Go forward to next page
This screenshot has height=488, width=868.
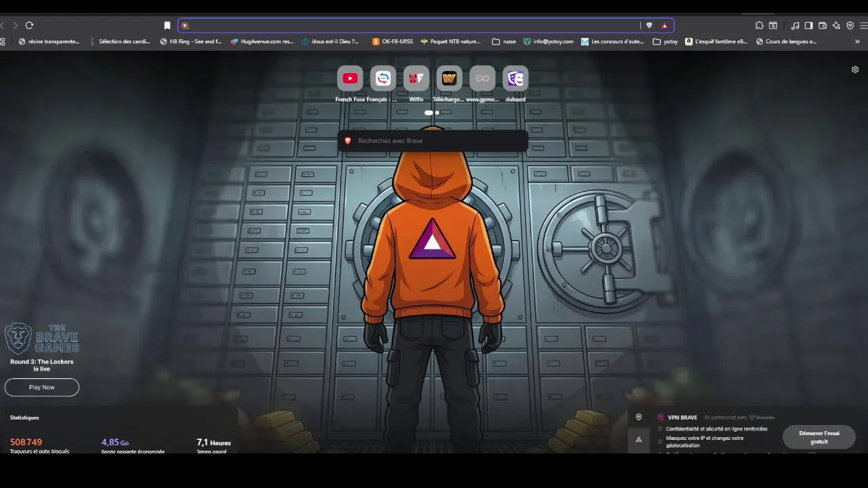[x=15, y=25]
